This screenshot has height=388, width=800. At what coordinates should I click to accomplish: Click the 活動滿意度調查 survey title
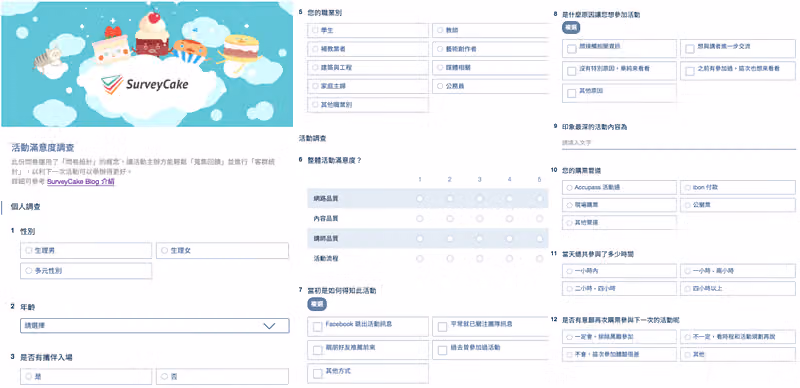[x=43, y=148]
